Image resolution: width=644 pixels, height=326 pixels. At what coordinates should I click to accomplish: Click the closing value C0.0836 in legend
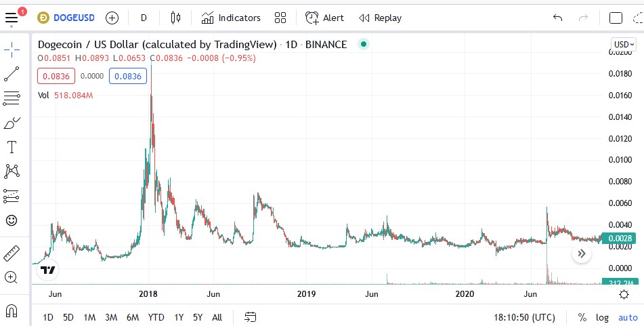(x=166, y=58)
